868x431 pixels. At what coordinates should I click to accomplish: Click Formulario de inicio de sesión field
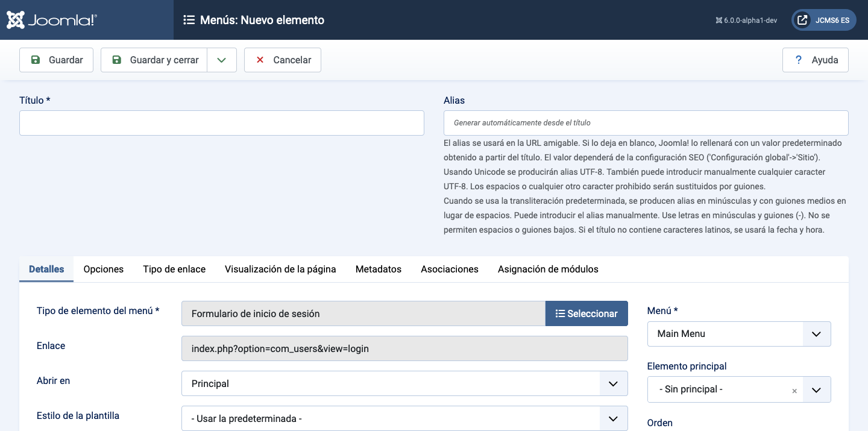click(363, 313)
